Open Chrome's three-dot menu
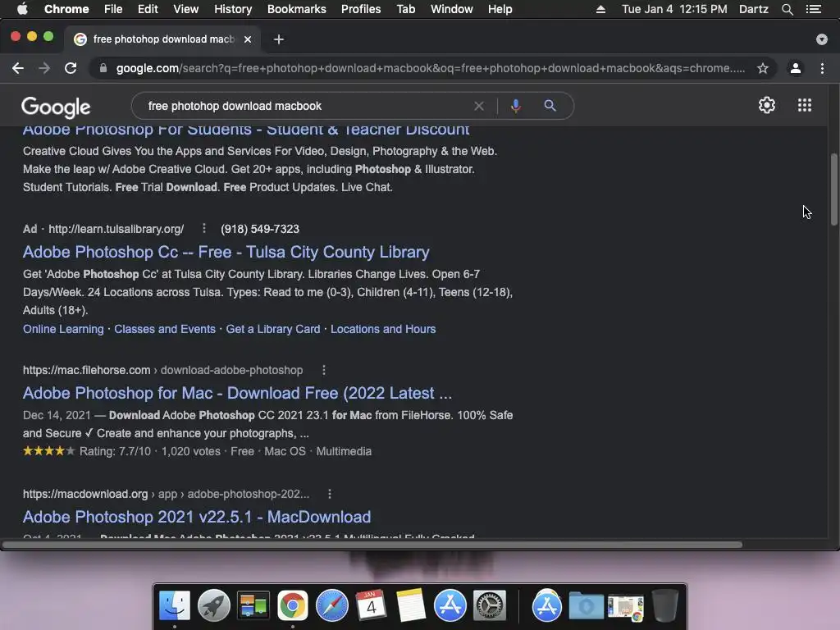This screenshot has height=630, width=840. point(822,68)
